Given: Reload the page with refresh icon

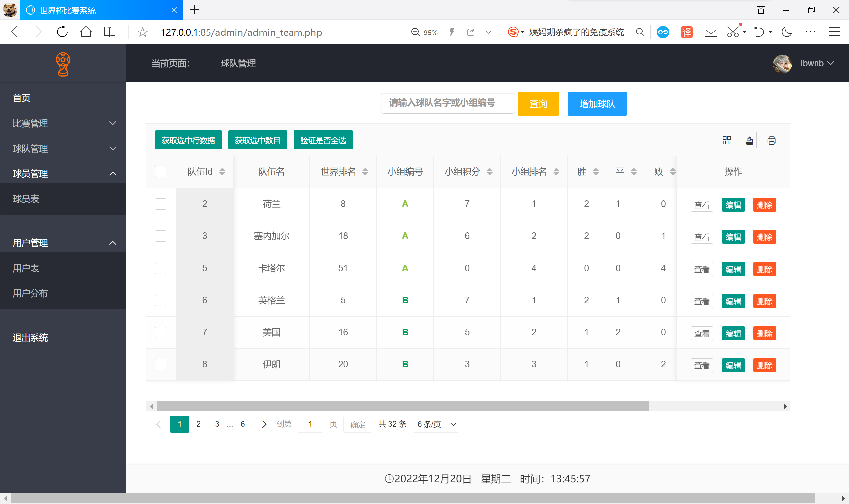Looking at the screenshot, I should (x=62, y=32).
